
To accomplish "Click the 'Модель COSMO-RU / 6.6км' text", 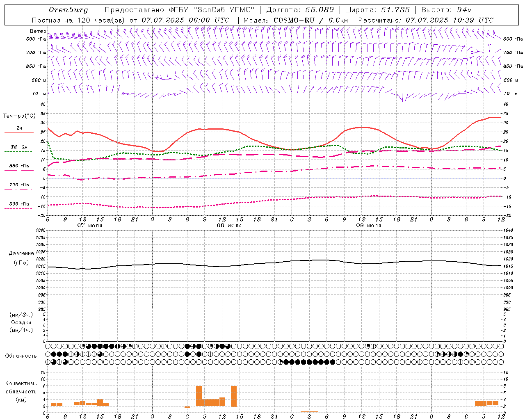I will pos(296,20).
